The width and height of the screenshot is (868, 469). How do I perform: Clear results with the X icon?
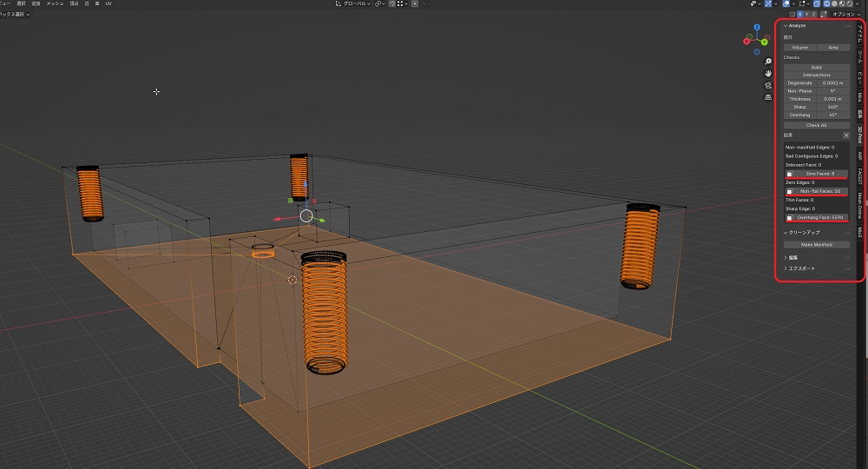[x=846, y=135]
